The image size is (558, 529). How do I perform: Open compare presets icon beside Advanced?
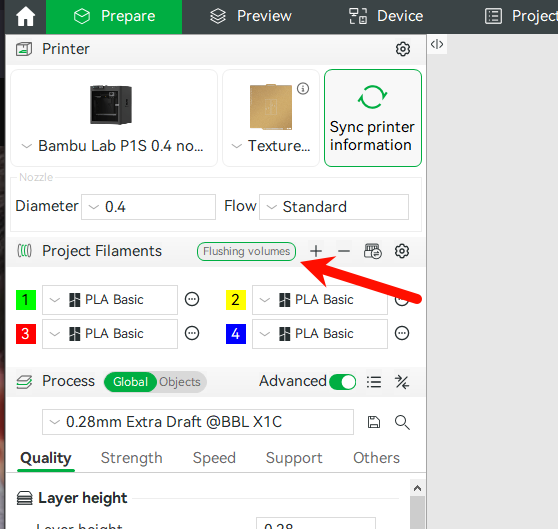tap(402, 382)
